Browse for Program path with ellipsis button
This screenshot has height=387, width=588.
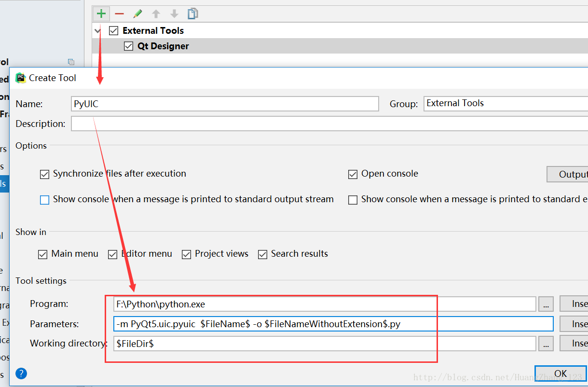pos(546,304)
